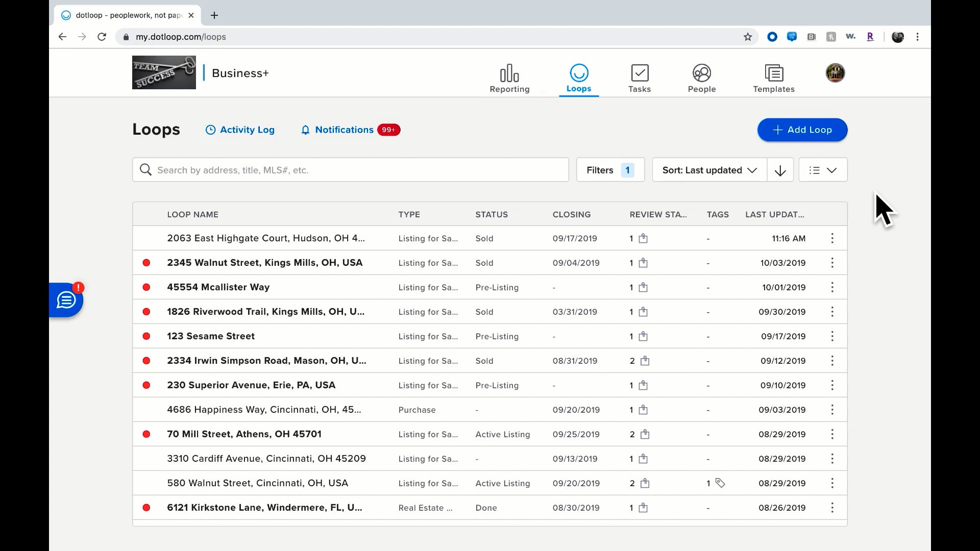980x551 pixels.
Task: Open the 230 Superior Avenue, Erie loop
Action: (251, 385)
